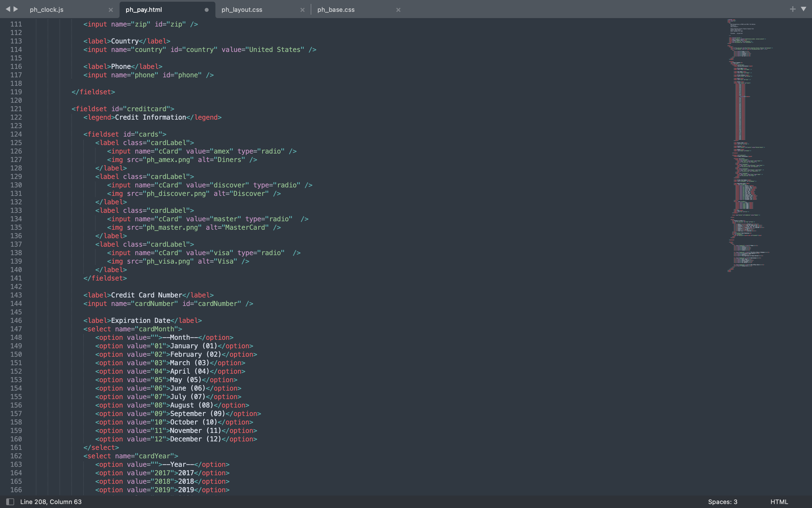Click line number 121 in gutter

click(x=16, y=109)
